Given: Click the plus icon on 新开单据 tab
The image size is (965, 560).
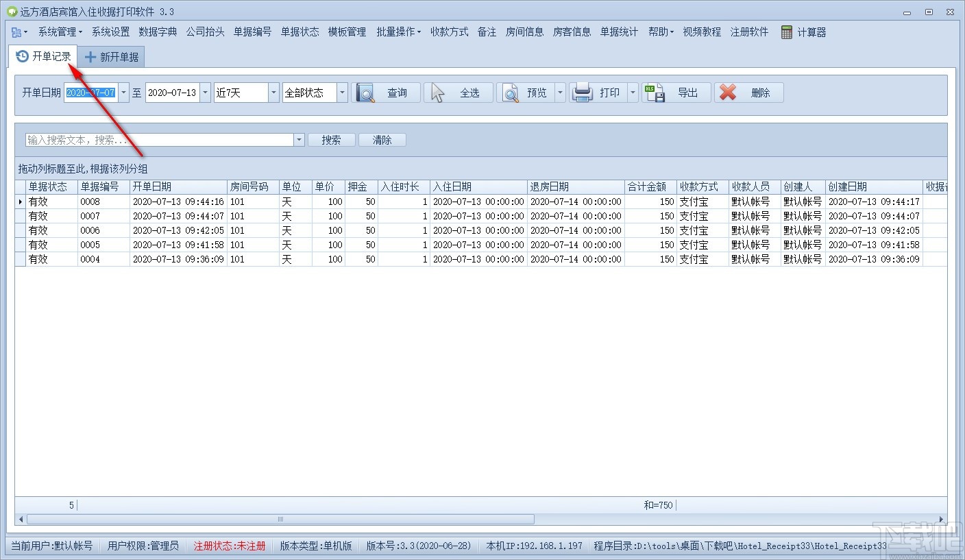Looking at the screenshot, I should tap(90, 57).
